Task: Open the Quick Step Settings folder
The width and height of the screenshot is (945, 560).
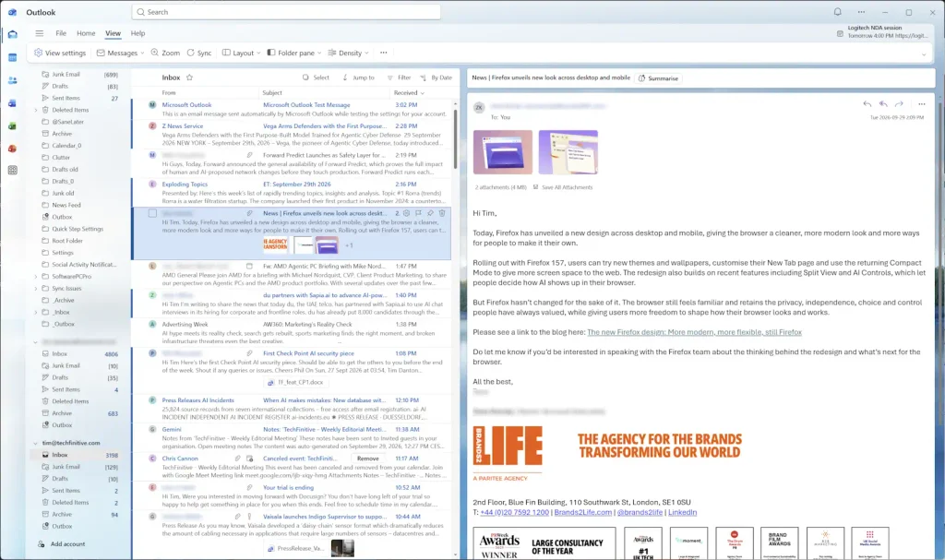Action: [78, 229]
